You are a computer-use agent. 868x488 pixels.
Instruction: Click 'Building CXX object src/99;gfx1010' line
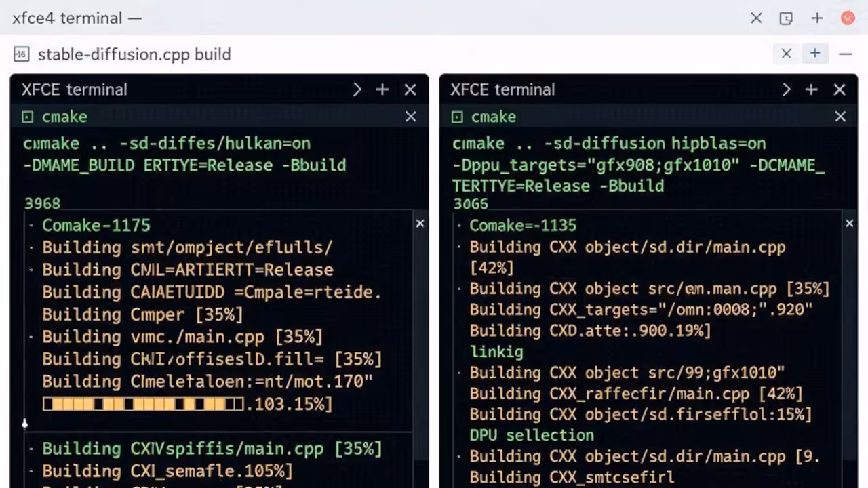tap(627, 373)
